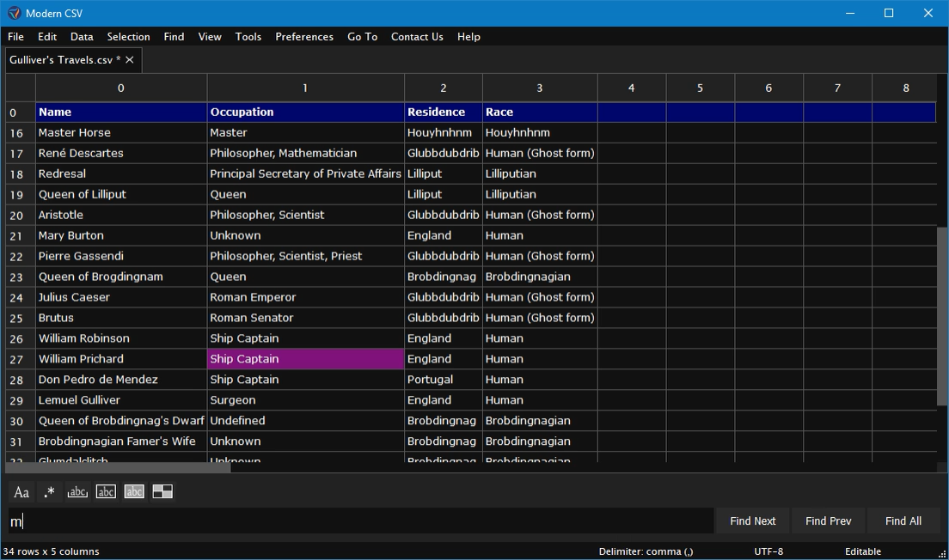Select the 'Queen of Brogdingnam' cell
This screenshot has width=949, height=560.
coord(121,277)
